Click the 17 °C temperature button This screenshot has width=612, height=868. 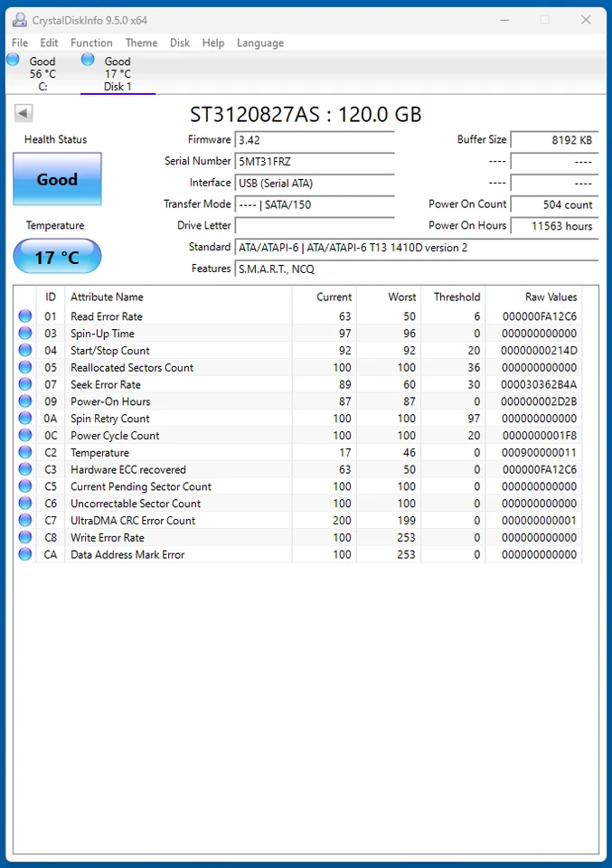(x=57, y=256)
